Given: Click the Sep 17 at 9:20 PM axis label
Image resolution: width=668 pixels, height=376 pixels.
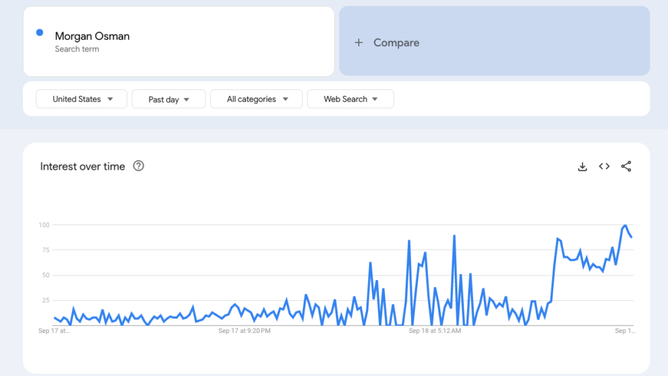Looking at the screenshot, I should 244,331.
